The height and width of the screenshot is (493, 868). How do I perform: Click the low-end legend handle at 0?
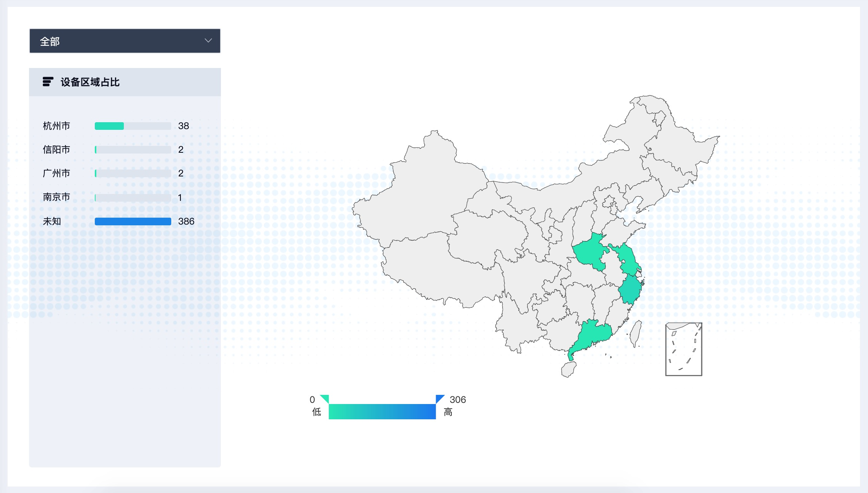coord(325,399)
